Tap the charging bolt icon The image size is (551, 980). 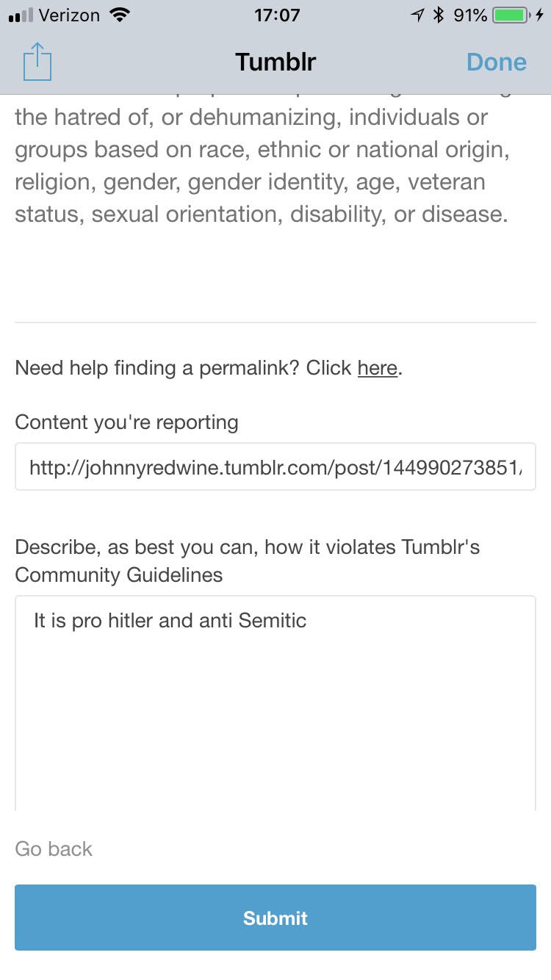[x=540, y=15]
